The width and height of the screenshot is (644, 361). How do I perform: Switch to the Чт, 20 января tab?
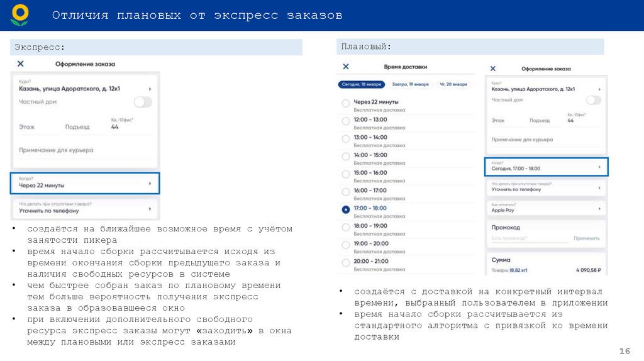[x=453, y=84]
